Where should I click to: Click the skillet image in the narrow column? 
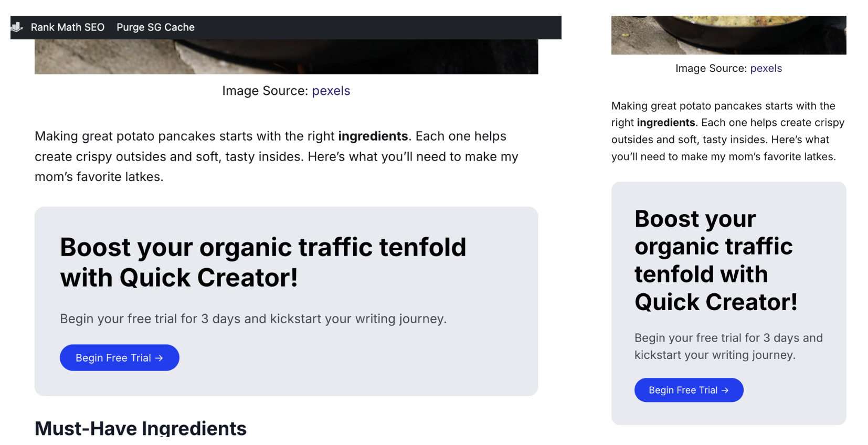(728, 35)
